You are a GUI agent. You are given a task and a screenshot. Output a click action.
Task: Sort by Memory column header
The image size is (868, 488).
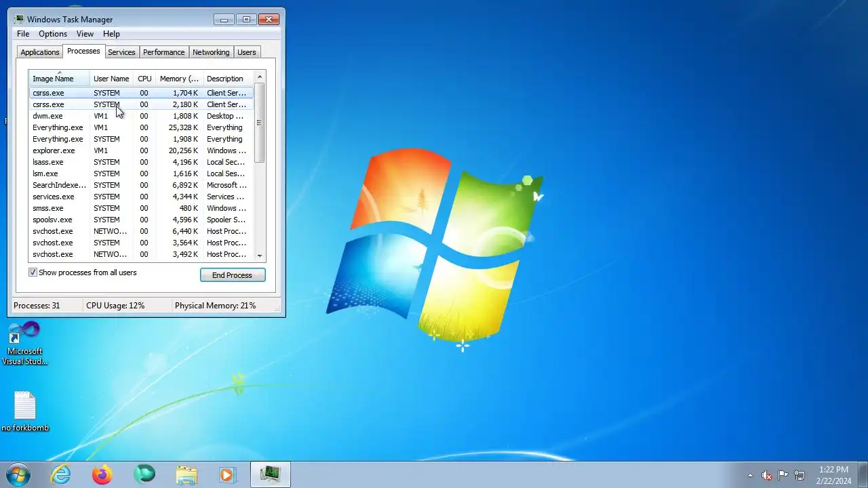[179, 79]
